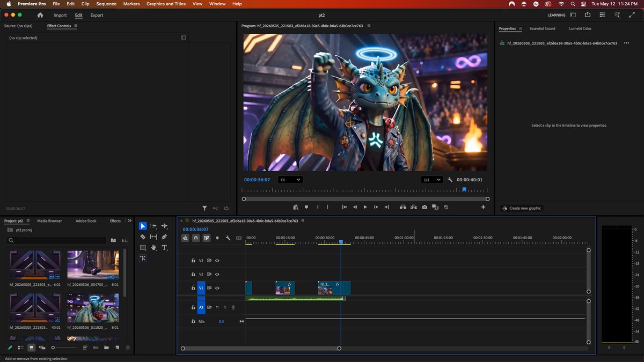
Task: Open the timeline sequence panel menu
Action: point(303,220)
